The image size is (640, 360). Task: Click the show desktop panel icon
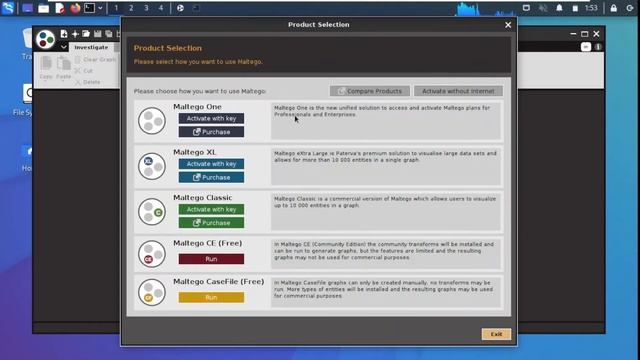27,8
